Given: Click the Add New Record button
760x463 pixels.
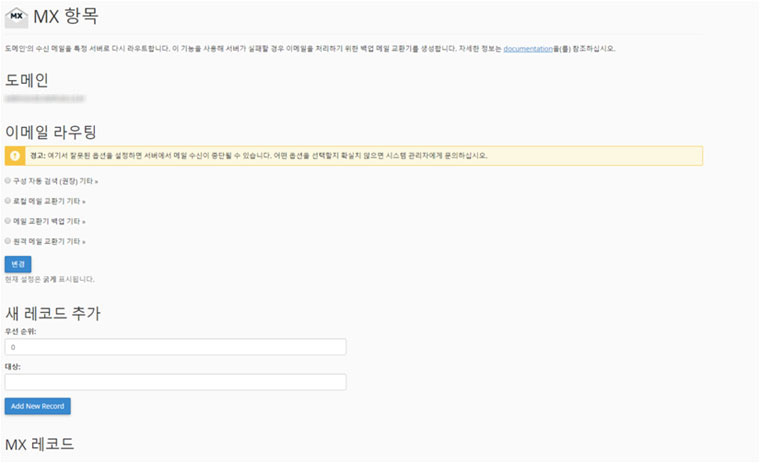Looking at the screenshot, I should pos(37,406).
